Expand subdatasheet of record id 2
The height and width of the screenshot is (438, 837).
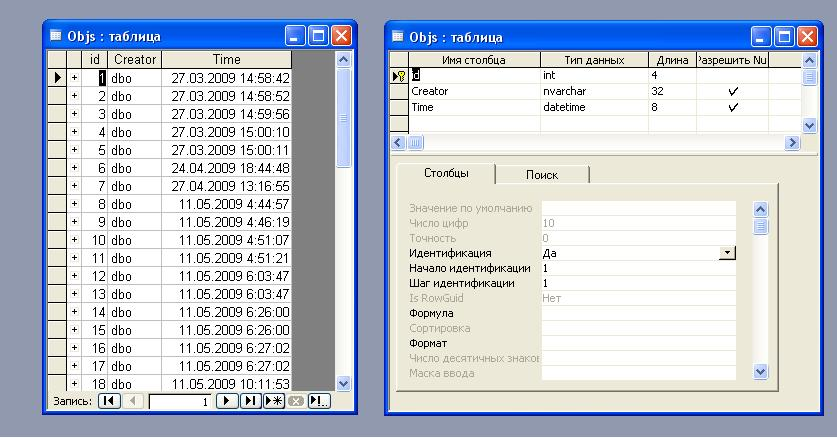[x=74, y=96]
